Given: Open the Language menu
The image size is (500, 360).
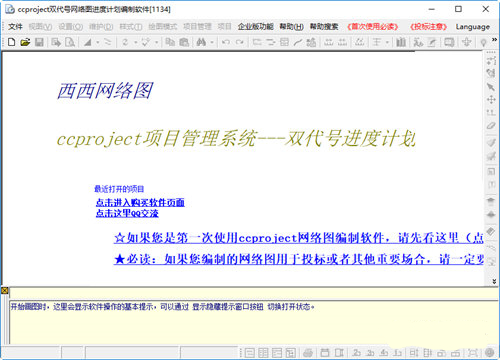Looking at the screenshot, I should click(473, 27).
